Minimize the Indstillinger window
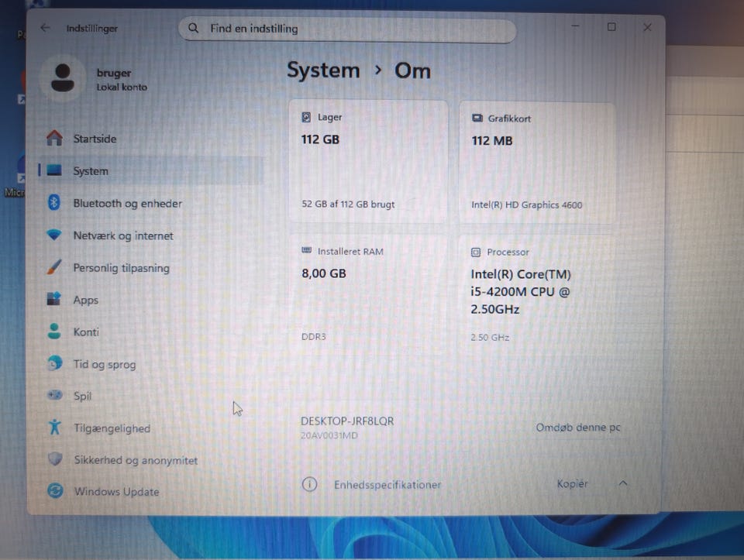The width and height of the screenshot is (744, 560). pyautogui.click(x=575, y=26)
